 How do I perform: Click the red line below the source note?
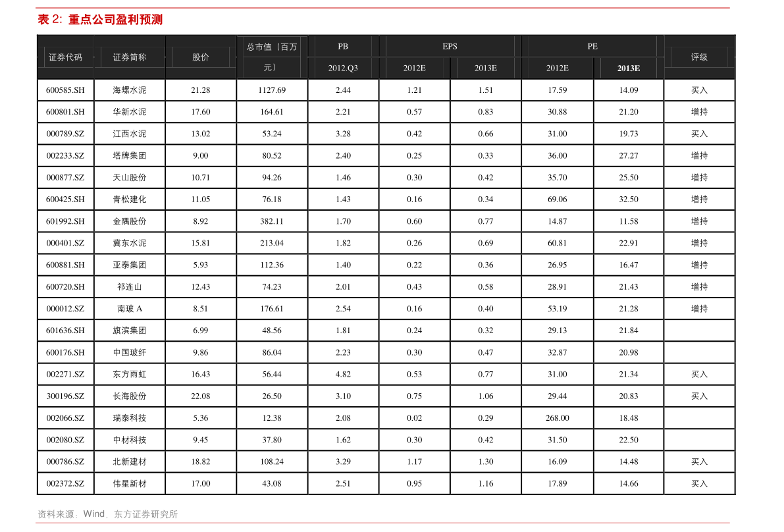click(382, 523)
